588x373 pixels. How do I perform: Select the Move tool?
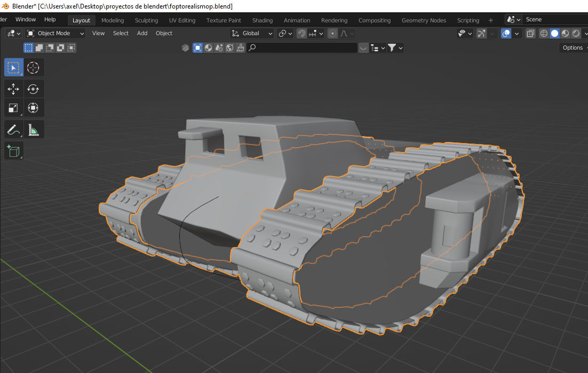[13, 89]
